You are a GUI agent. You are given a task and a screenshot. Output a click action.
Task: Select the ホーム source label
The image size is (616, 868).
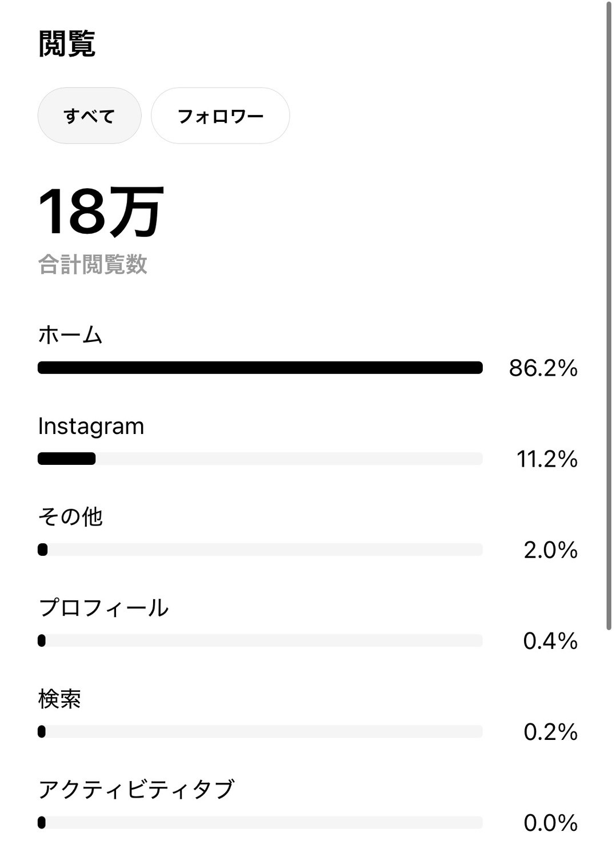(x=70, y=335)
